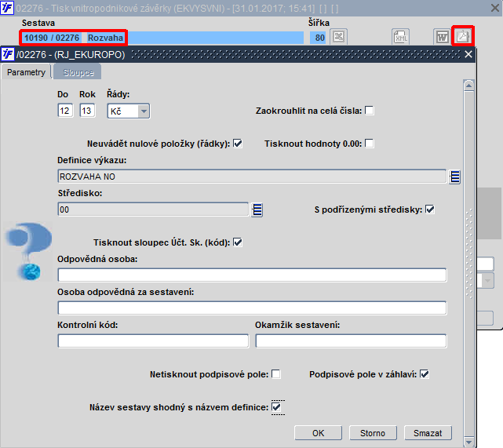503x448 pixels.
Task: Click the blue question mark help image
Action: pyautogui.click(x=28, y=251)
